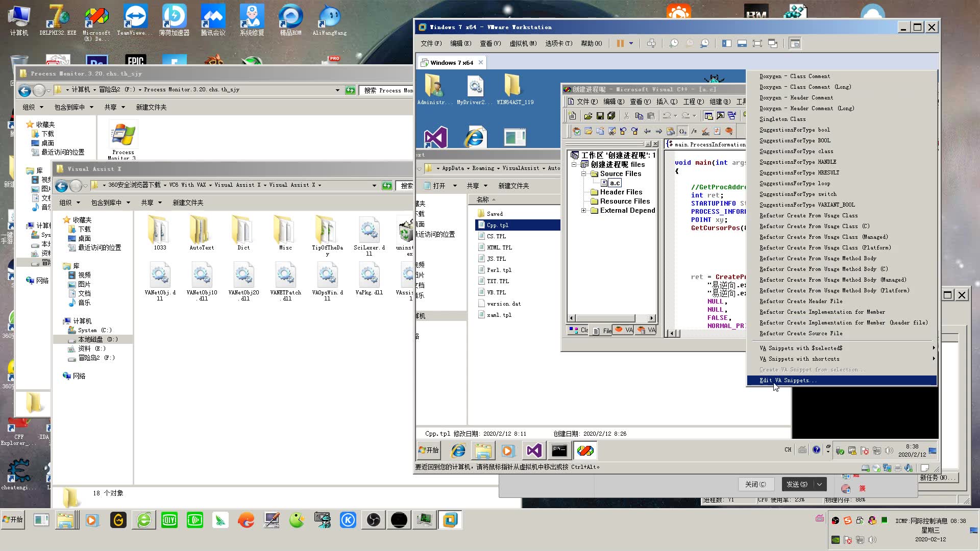Click the VMware full screen mode icon
Viewport: 980px width, 551px height.
[x=757, y=43]
